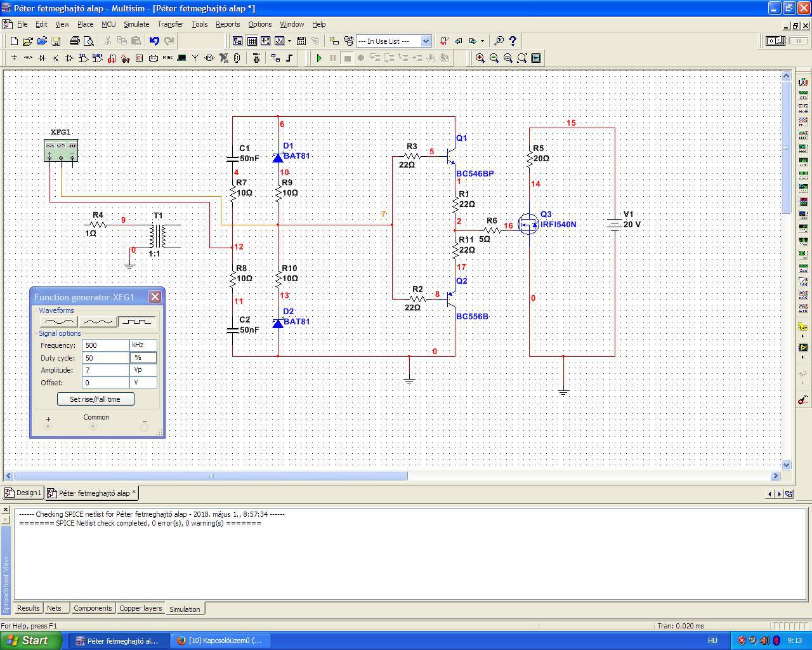Switch to the Components tab
Viewport: 812px width, 650px height.
[x=93, y=608]
